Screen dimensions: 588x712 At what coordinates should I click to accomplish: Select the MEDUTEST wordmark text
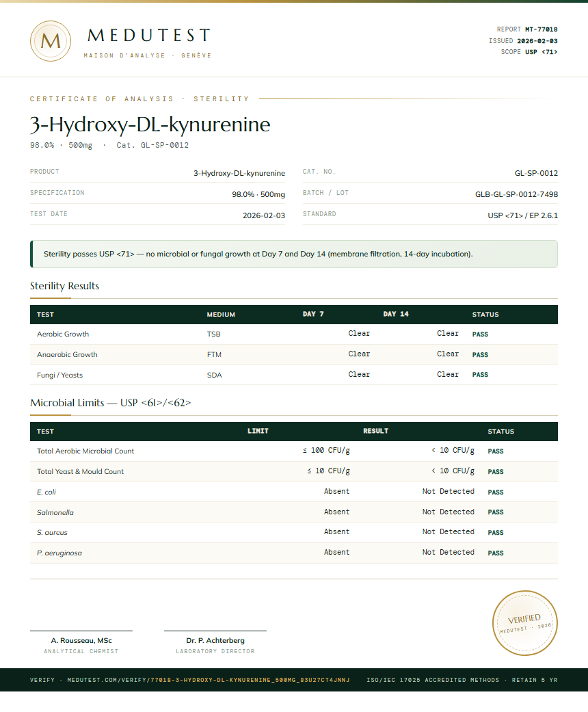pos(149,36)
